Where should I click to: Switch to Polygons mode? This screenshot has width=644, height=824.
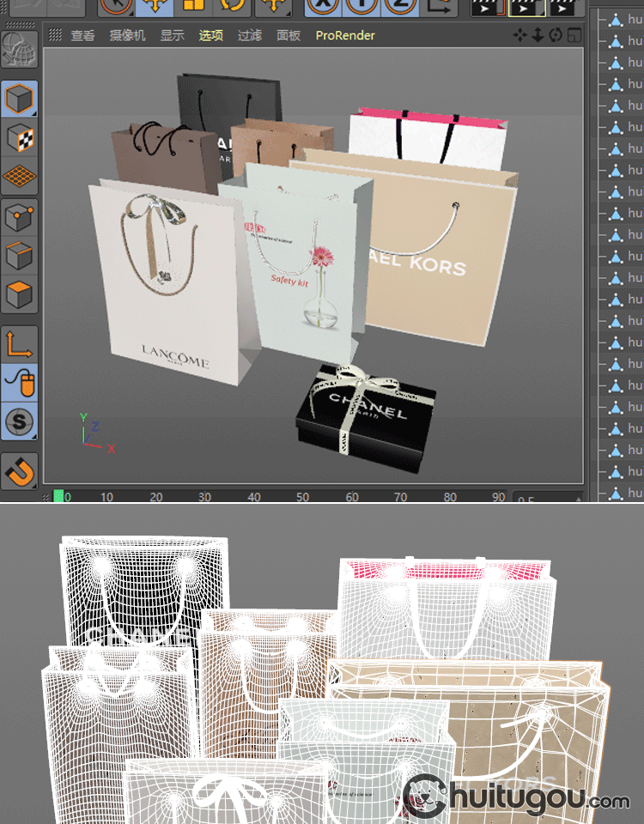(x=19, y=294)
